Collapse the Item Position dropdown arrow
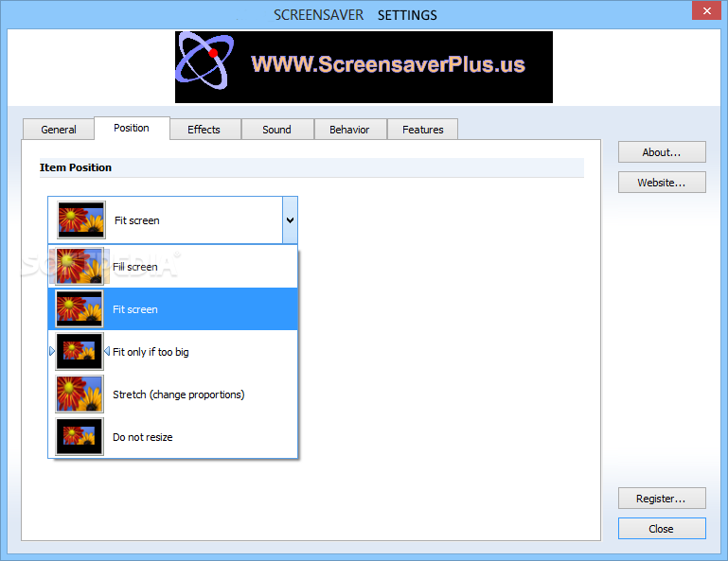728x561 pixels. point(291,219)
